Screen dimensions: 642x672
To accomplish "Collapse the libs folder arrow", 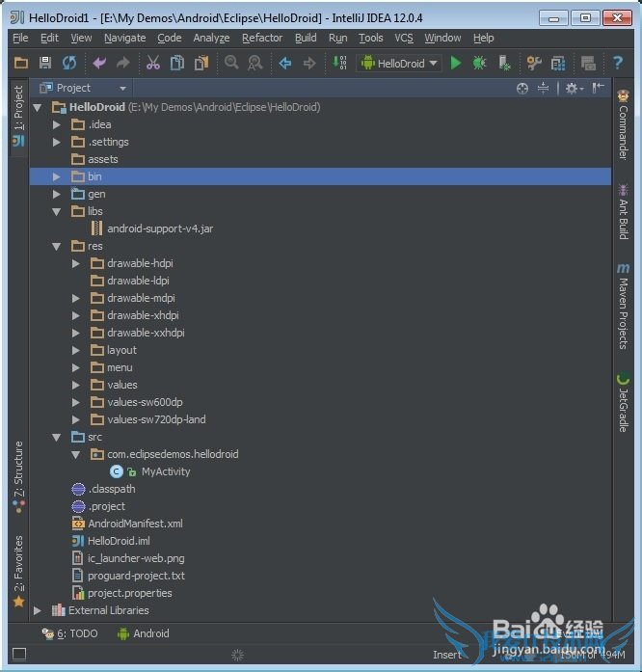I will coord(57,212).
